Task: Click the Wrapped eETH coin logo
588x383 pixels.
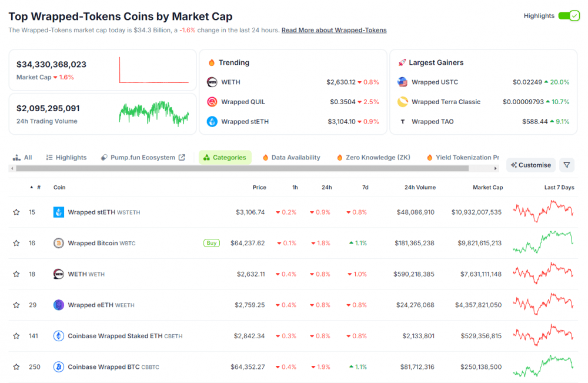Action: tap(59, 305)
